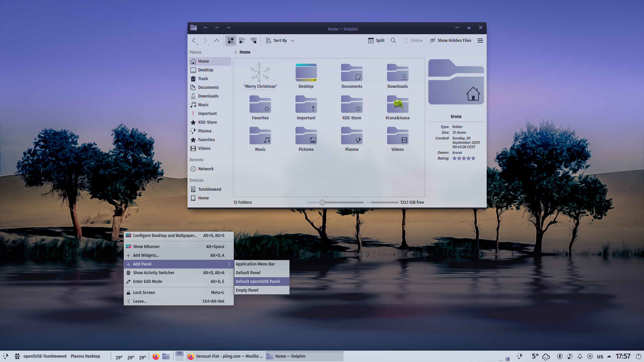The width and height of the screenshot is (644, 362).
Task: Open Important in the Places panel
Action: 210,114
